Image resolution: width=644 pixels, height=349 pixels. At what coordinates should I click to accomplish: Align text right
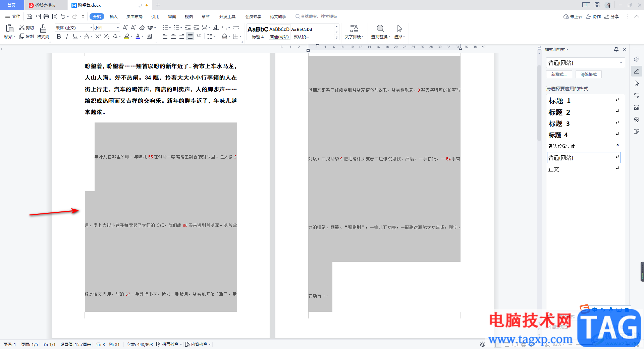tap(182, 36)
